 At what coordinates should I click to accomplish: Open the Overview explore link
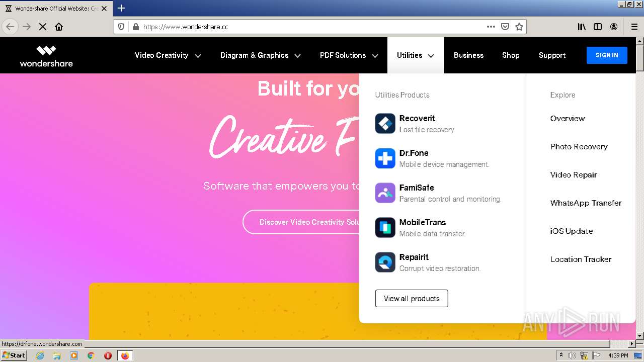568,119
